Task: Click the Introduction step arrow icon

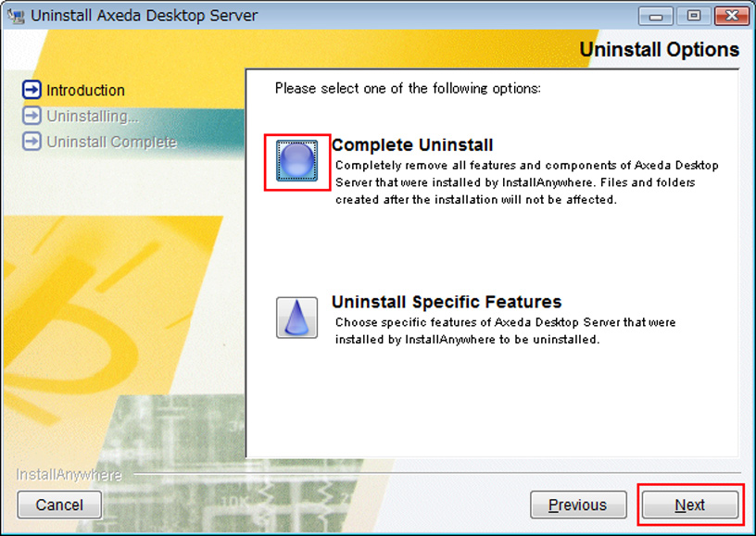Action: pos(31,90)
